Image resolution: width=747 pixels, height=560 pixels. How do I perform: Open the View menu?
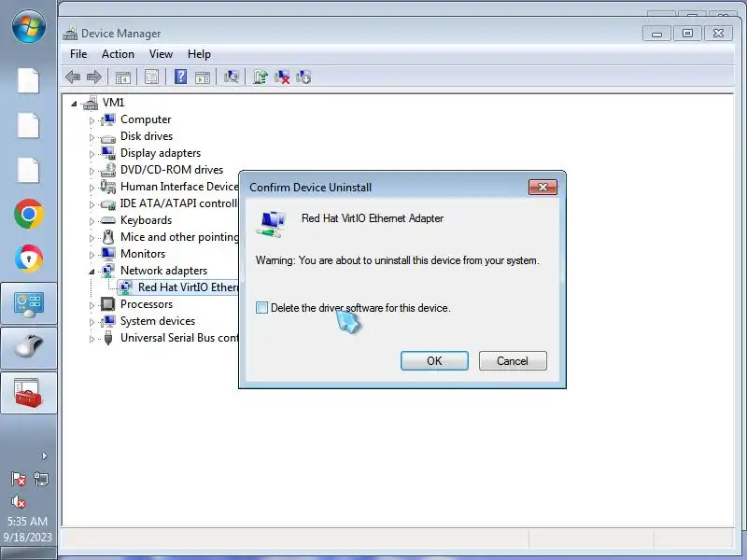[161, 54]
